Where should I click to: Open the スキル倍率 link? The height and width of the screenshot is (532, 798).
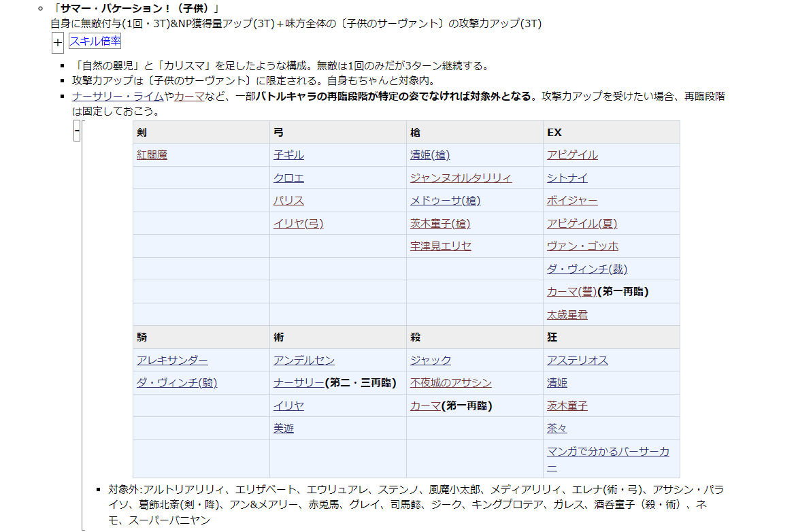point(95,41)
